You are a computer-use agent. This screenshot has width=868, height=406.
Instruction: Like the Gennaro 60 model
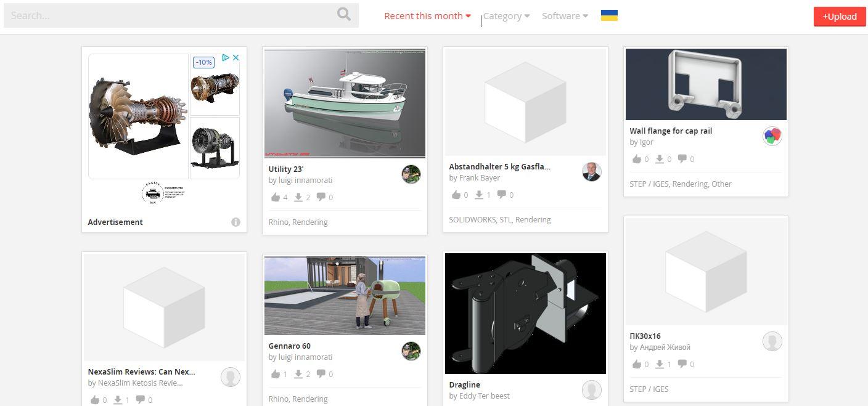(275, 374)
